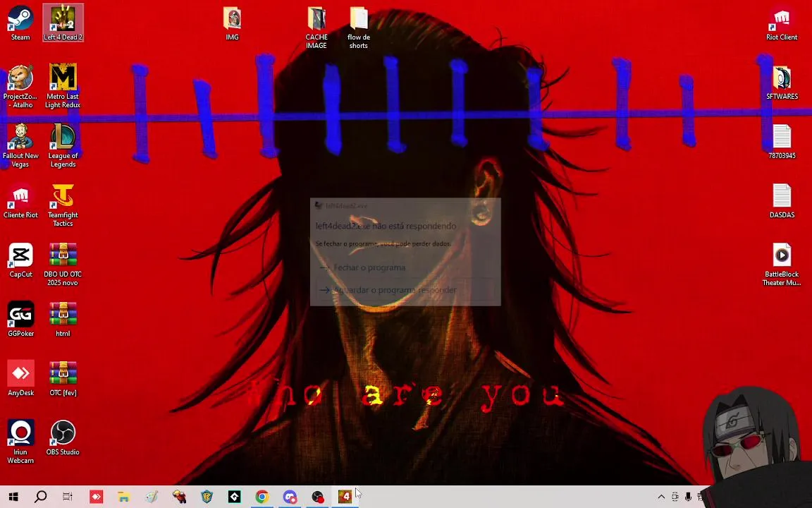Expand the hidden system tray icons
The height and width of the screenshot is (508, 812).
[661, 497]
